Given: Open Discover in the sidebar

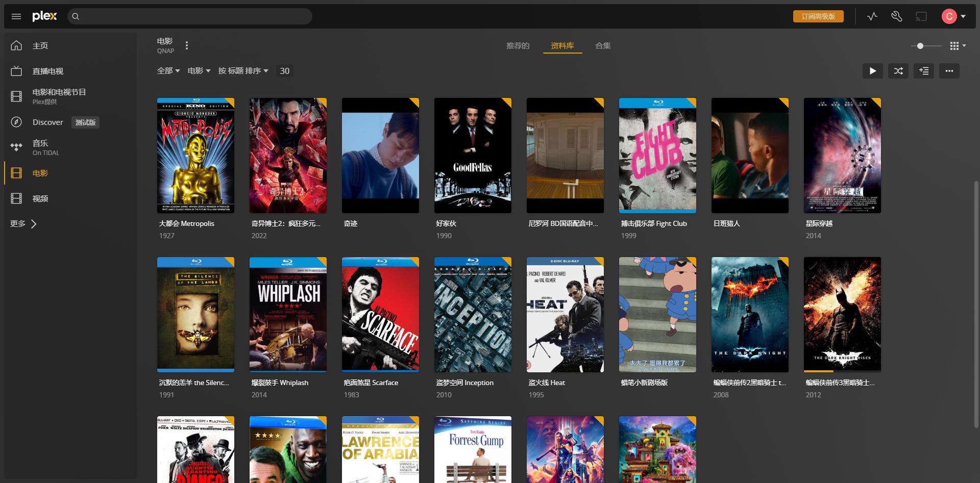Looking at the screenshot, I should click(x=47, y=122).
